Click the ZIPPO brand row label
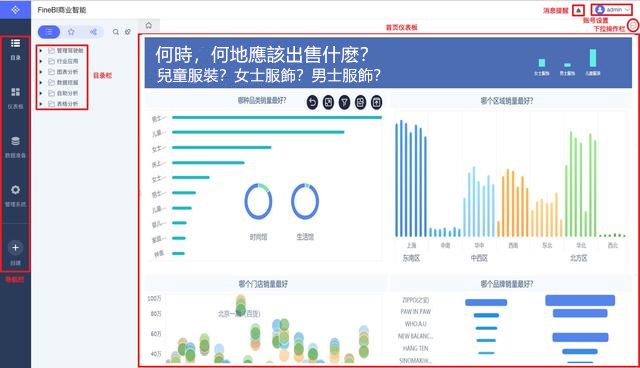The image size is (640, 368). [416, 300]
